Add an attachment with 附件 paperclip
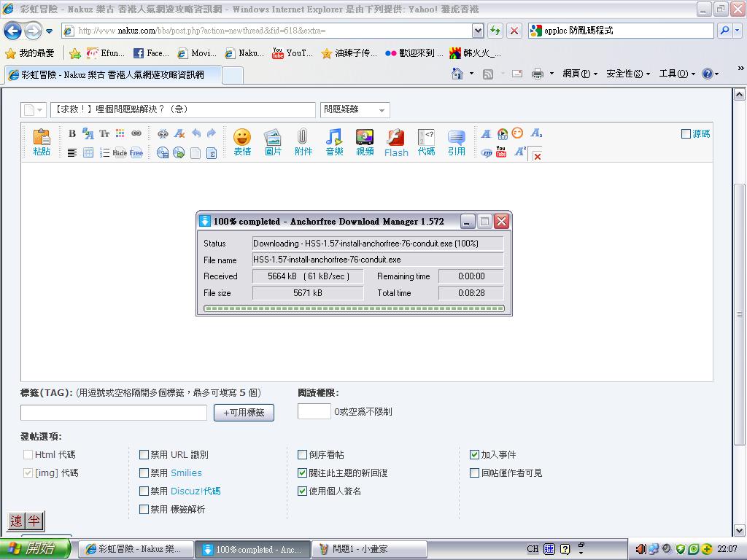 303,141
